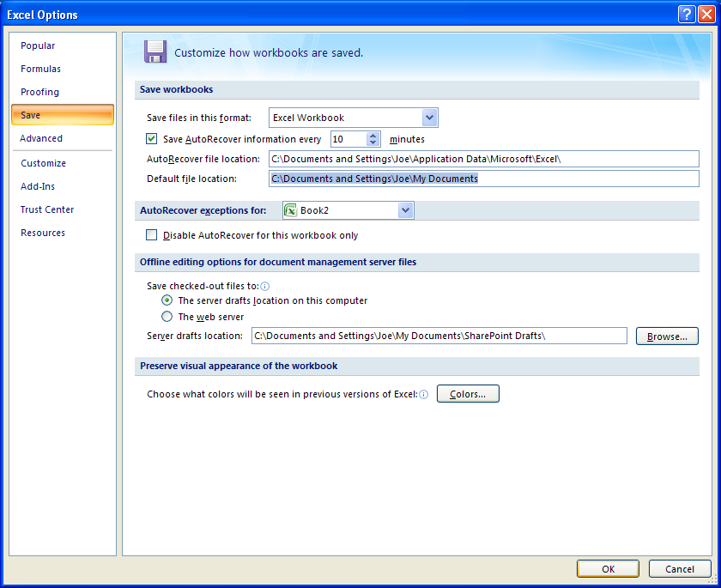Viewport: 721px width, 588px height.
Task: Click the AutoRecover minutes value field
Action: (348, 139)
